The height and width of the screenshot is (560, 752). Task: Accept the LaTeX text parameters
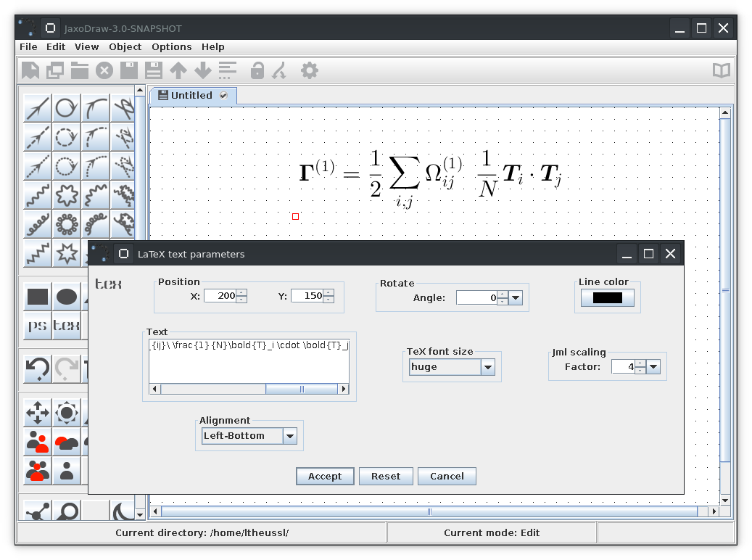(325, 476)
